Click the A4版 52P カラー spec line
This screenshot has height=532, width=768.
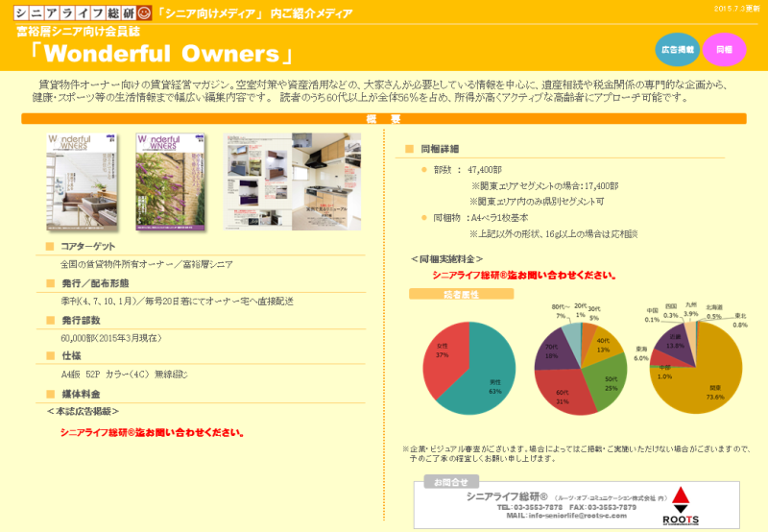(x=125, y=375)
